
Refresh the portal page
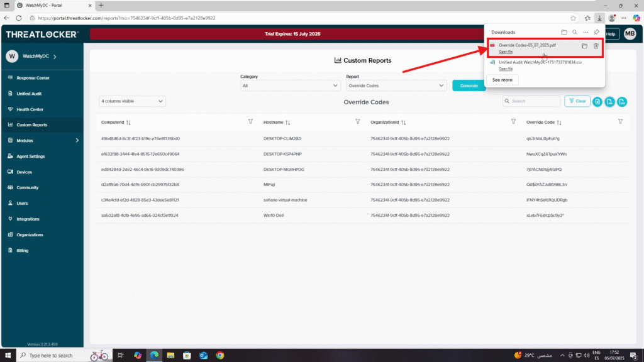pyautogui.click(x=19, y=18)
